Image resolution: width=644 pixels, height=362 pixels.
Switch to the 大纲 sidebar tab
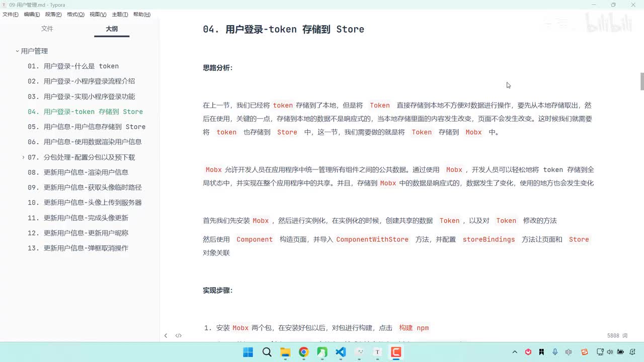coord(112,29)
